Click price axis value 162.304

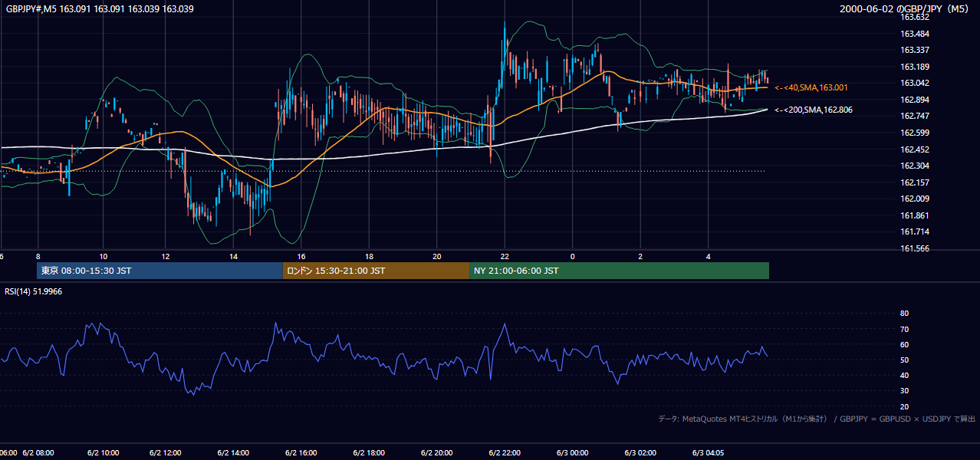(914, 166)
